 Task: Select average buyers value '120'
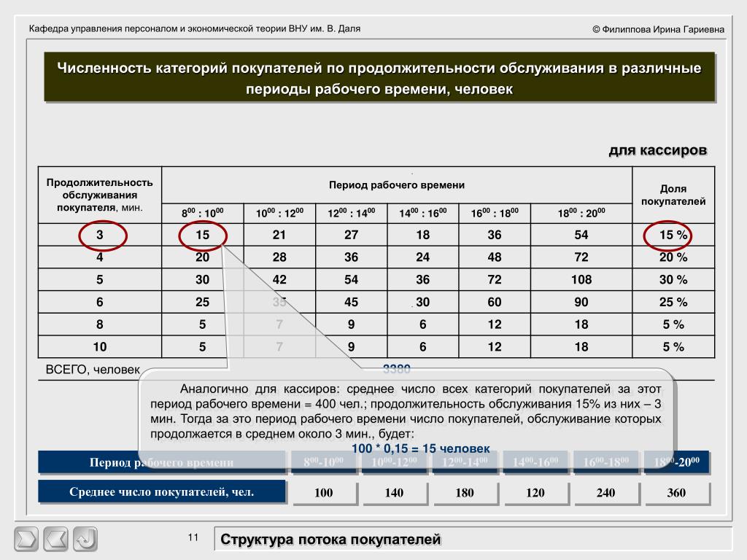point(535,493)
